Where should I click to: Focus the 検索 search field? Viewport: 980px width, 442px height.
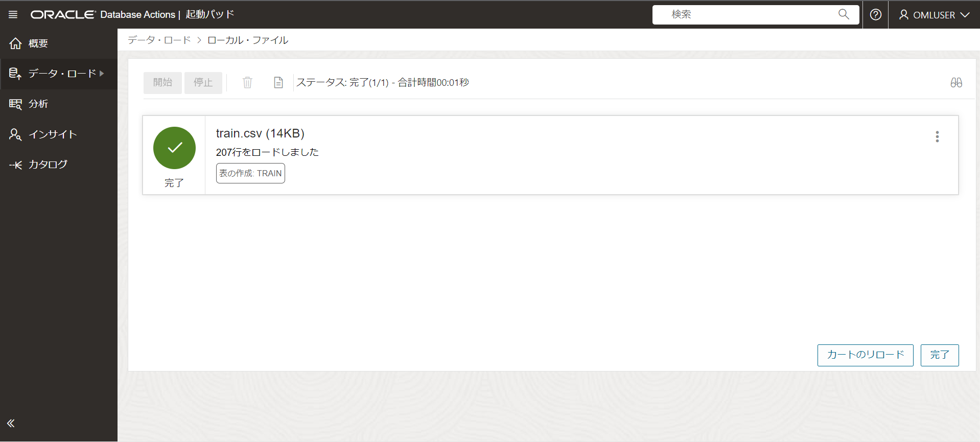coord(755,15)
